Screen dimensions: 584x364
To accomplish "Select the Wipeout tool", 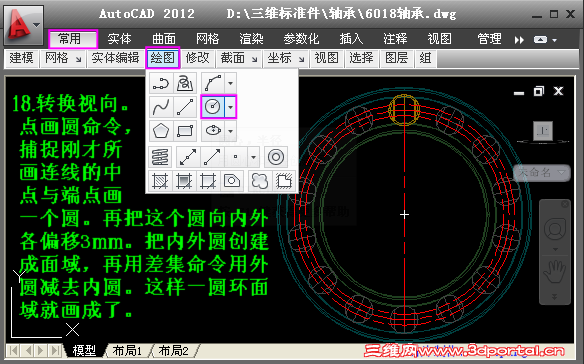I will click(284, 181).
